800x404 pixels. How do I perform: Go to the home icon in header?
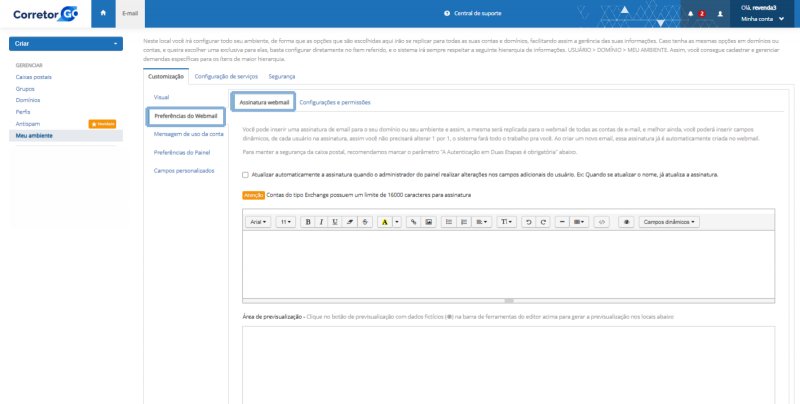click(103, 13)
